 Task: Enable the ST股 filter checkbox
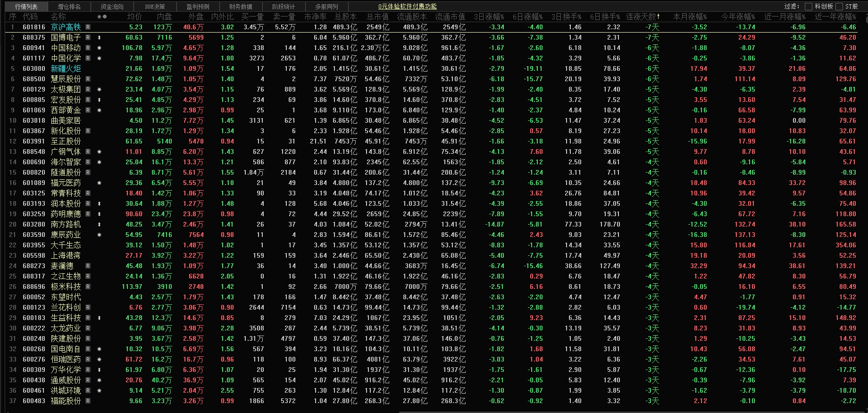click(x=839, y=7)
